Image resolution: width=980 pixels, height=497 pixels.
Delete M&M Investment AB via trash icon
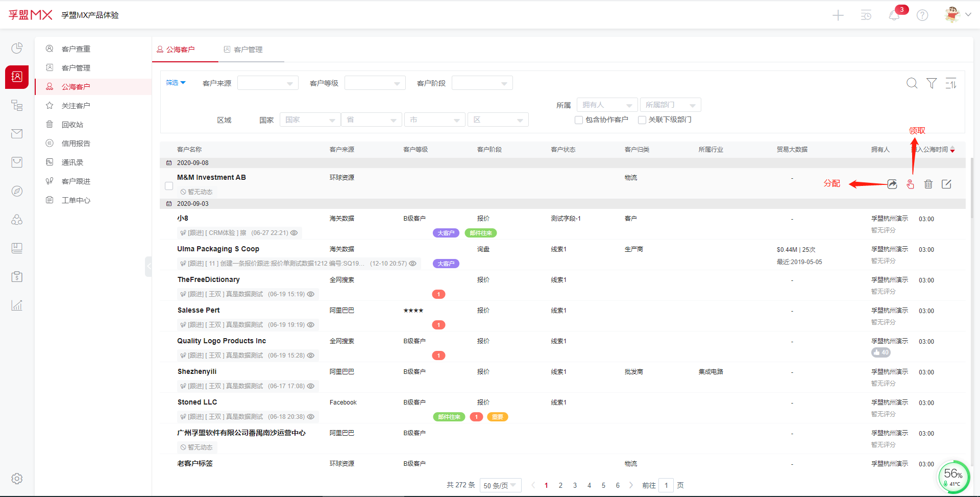(928, 184)
